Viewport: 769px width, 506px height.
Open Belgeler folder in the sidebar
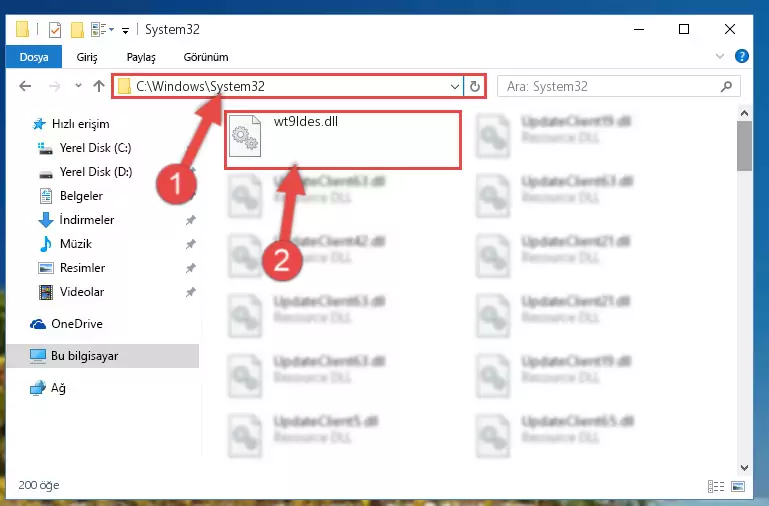click(x=71, y=196)
